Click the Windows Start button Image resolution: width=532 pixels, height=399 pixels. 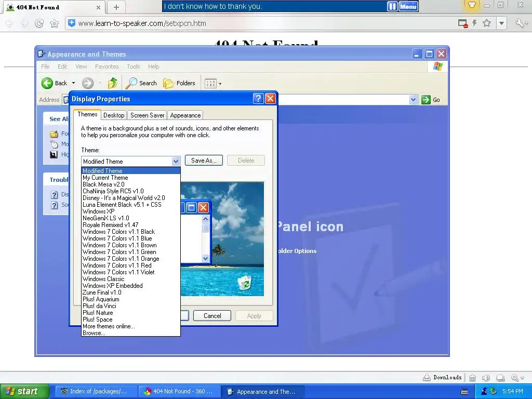tap(24, 392)
